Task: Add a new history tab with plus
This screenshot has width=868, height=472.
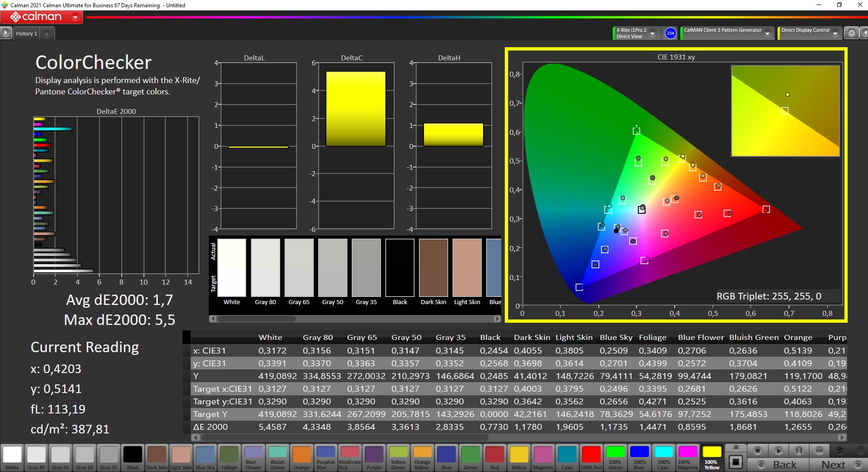Action: (x=47, y=34)
